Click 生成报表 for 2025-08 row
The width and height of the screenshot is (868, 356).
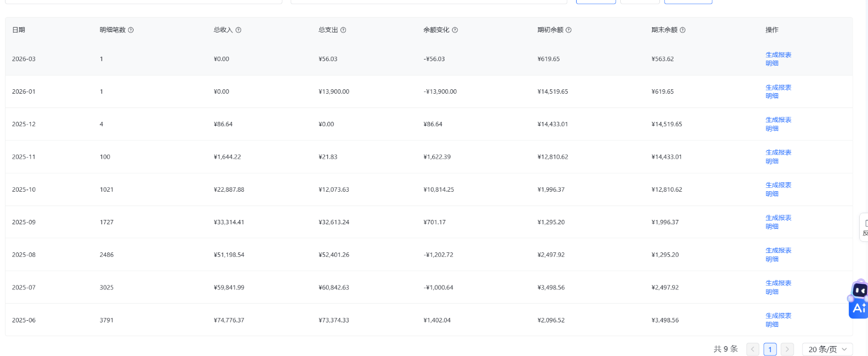(778, 250)
